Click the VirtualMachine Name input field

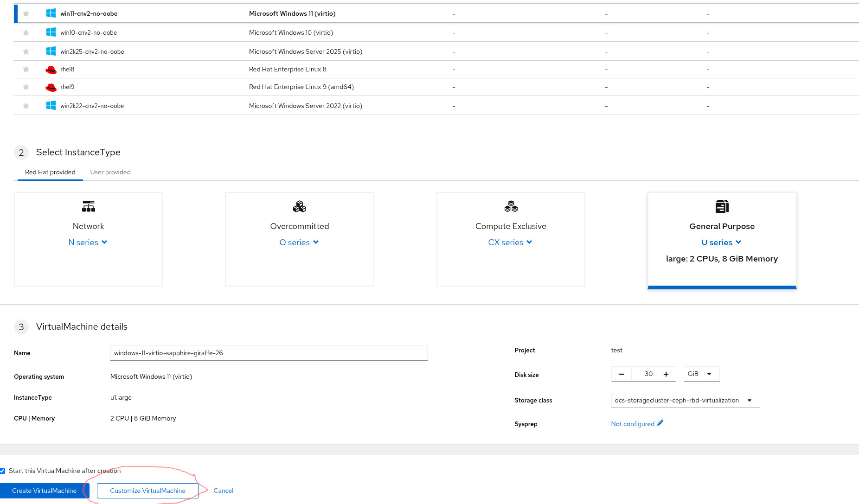click(x=269, y=353)
